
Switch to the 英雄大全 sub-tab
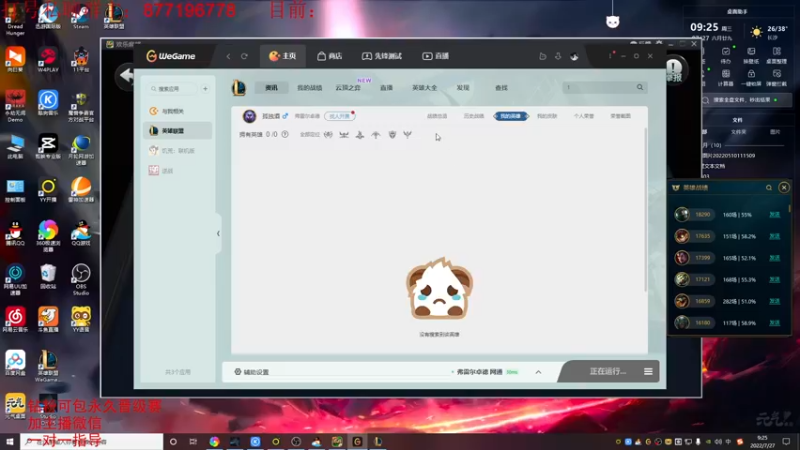(424, 88)
